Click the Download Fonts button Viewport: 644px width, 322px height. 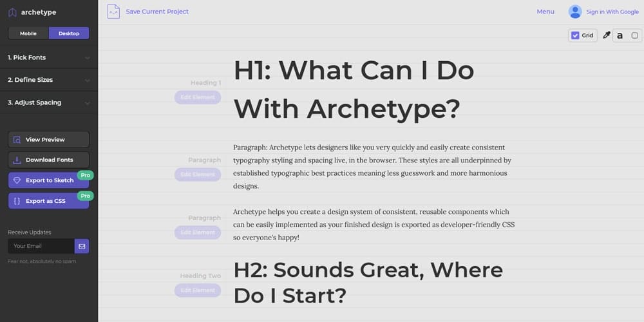[x=48, y=160]
